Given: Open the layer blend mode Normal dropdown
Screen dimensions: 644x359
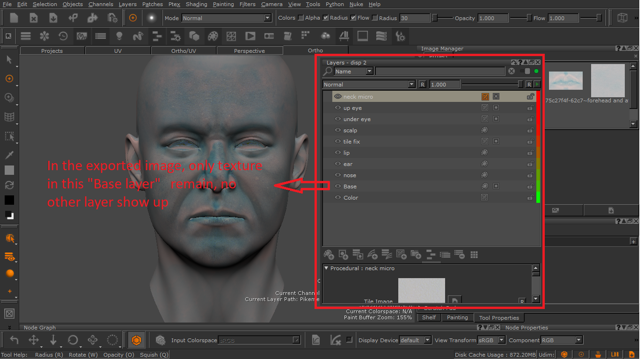Looking at the screenshot, I should pyautogui.click(x=369, y=84).
